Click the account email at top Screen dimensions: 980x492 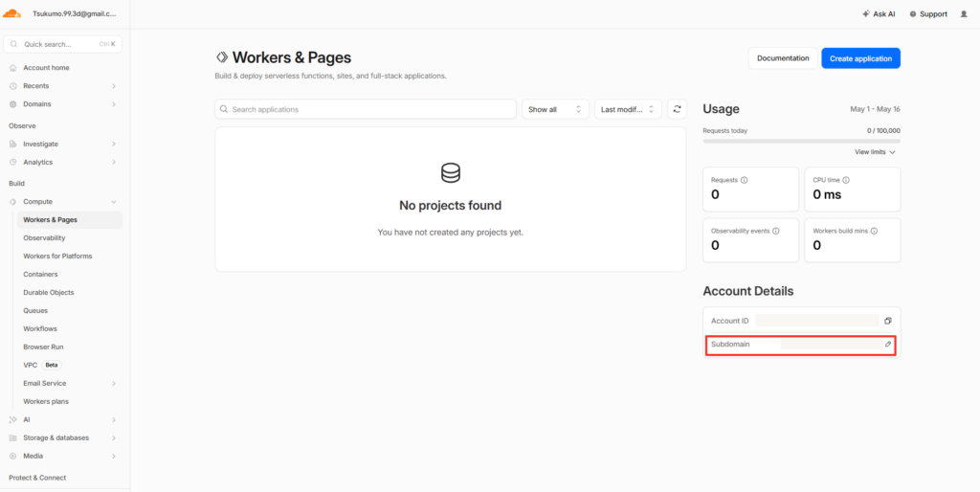point(74,13)
